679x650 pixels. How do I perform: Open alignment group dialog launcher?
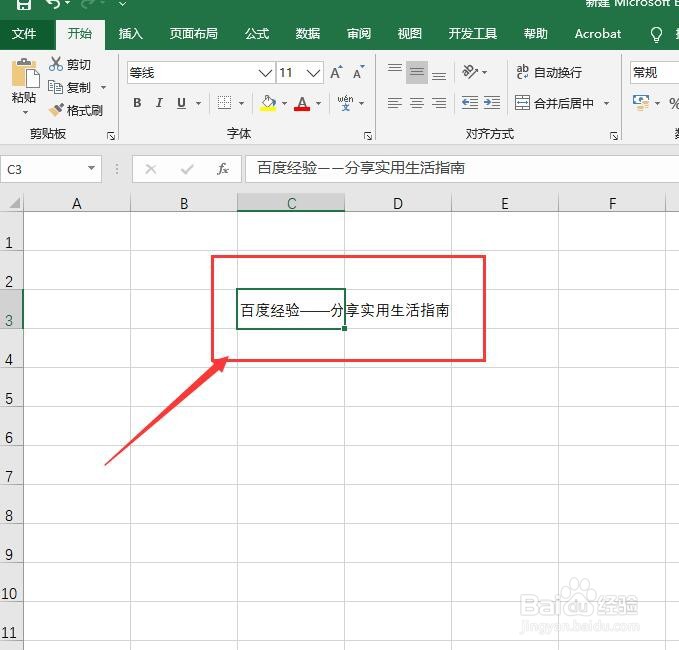pos(614,136)
